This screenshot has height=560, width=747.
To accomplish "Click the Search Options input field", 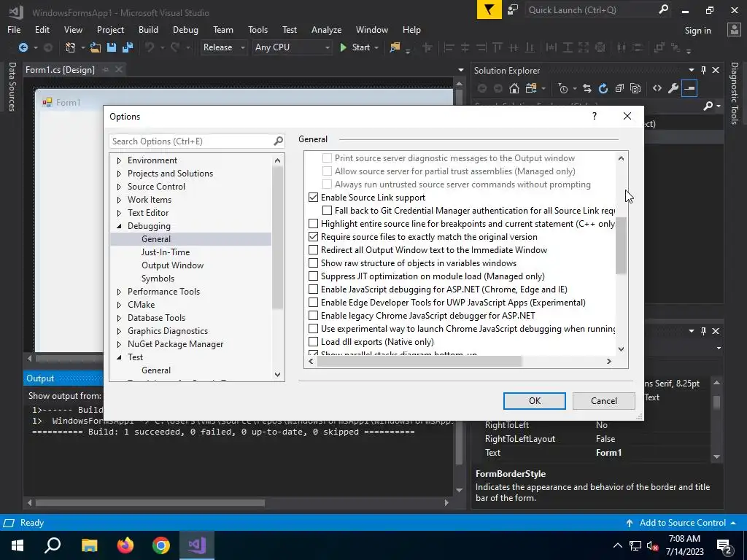I will point(190,141).
